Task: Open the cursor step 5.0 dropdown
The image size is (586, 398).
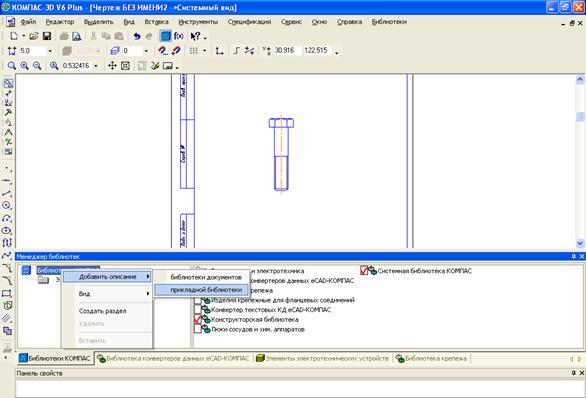Action: 50,51
